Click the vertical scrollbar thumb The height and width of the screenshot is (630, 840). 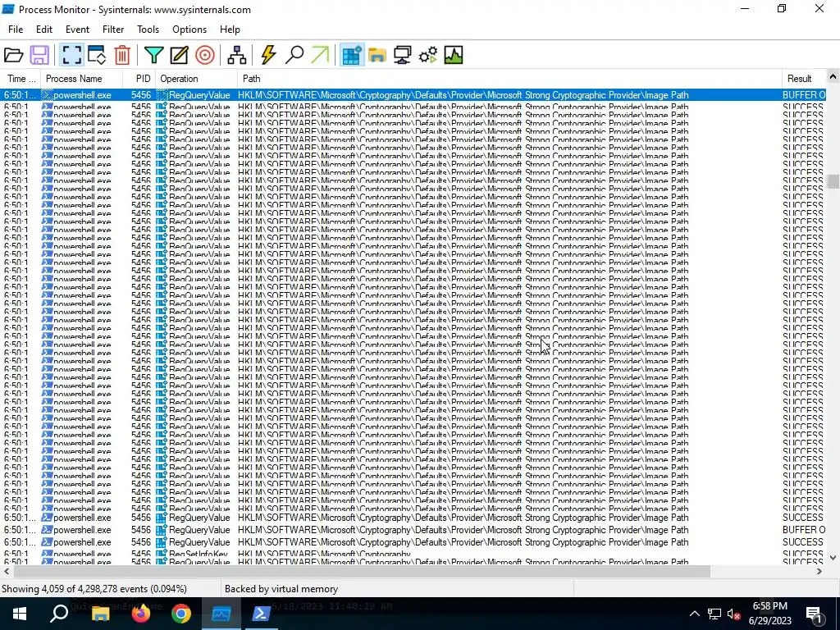833,181
